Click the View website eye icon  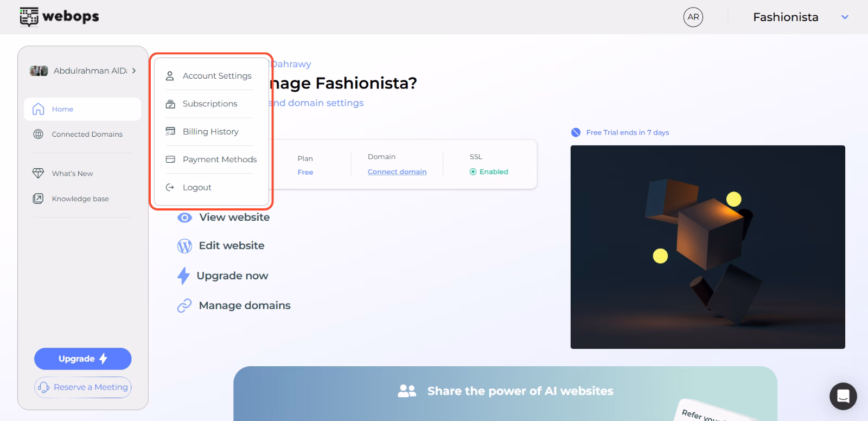coord(184,218)
